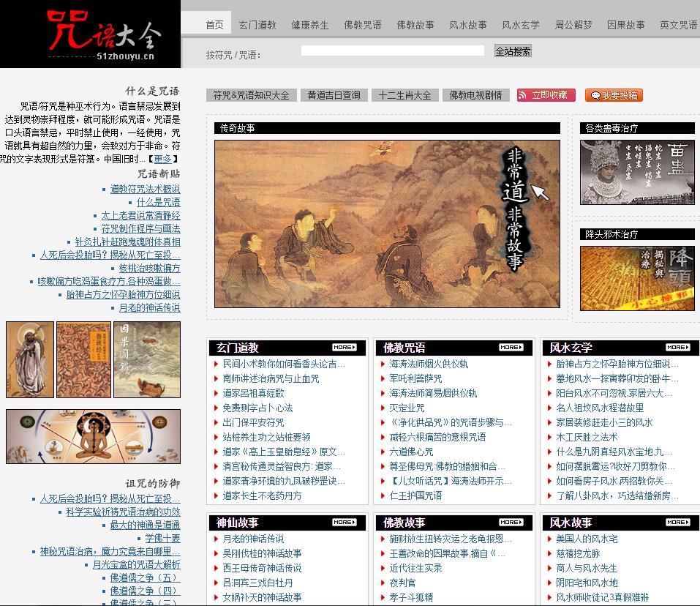
Task: Open 佛教咒语 navigation tab
Action: 363,25
